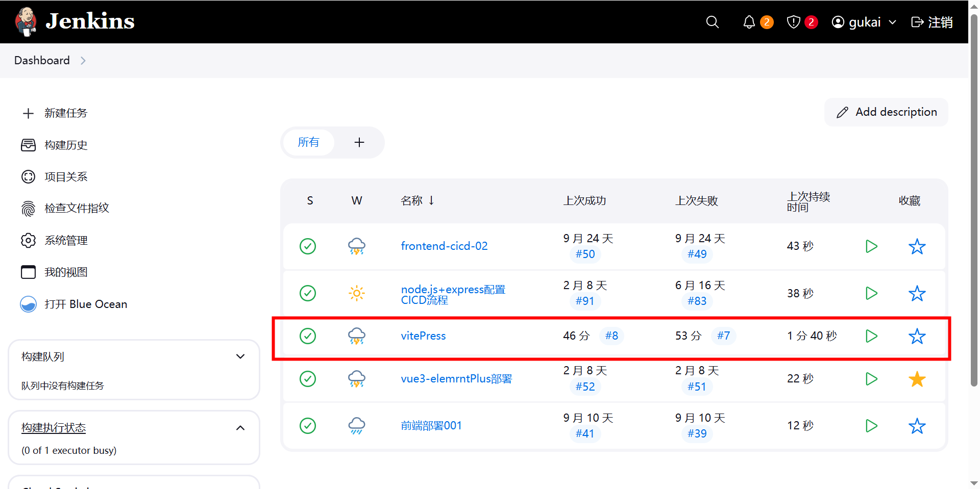Run build for the vitePress job

[x=871, y=336]
